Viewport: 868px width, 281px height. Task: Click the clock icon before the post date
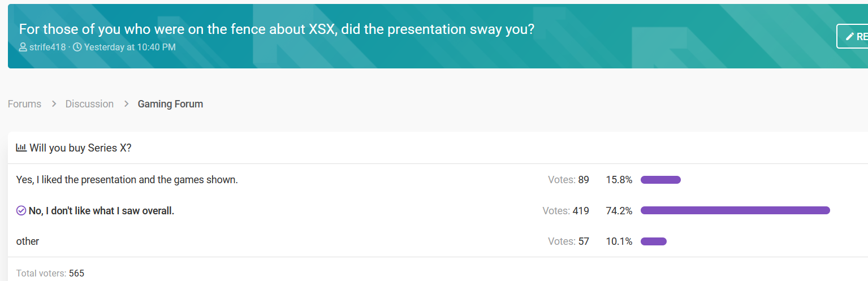click(77, 47)
